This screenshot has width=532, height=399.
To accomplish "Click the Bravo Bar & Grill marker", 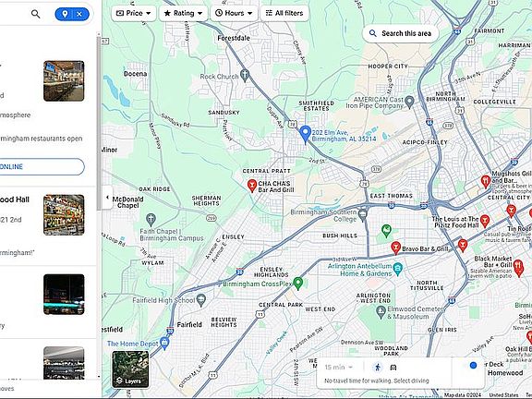I will [395, 248].
